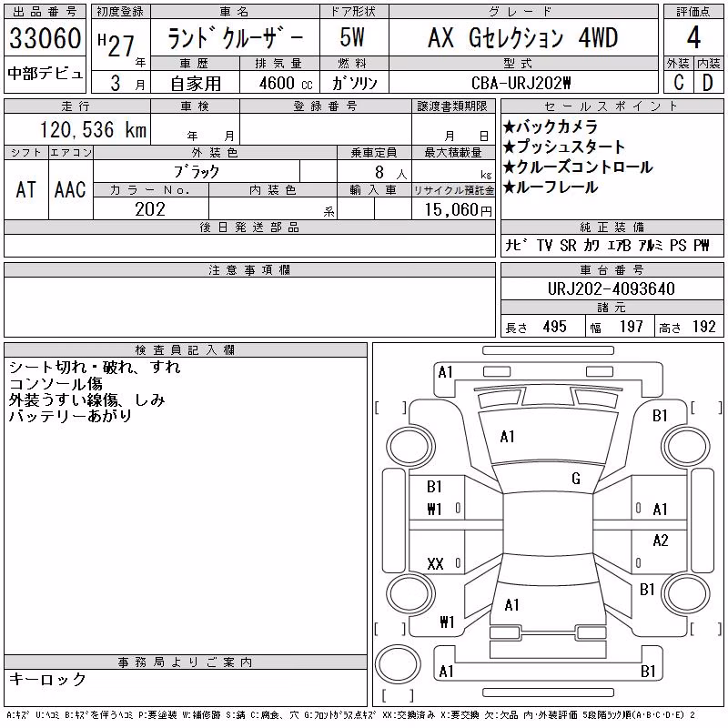The image size is (728, 728).
Task: Click office notice キーロック
Action: (48, 679)
